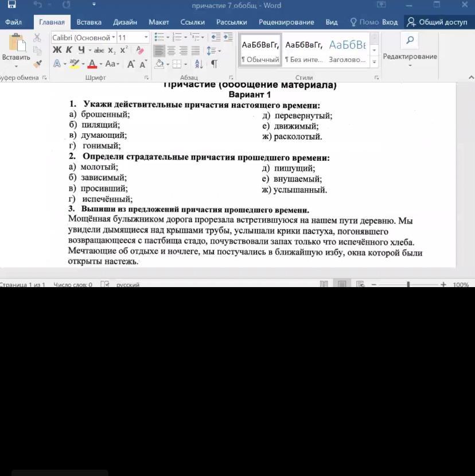The width and height of the screenshot is (475, 476).
Task: Click the shading paint bucket icon
Action: [159, 64]
